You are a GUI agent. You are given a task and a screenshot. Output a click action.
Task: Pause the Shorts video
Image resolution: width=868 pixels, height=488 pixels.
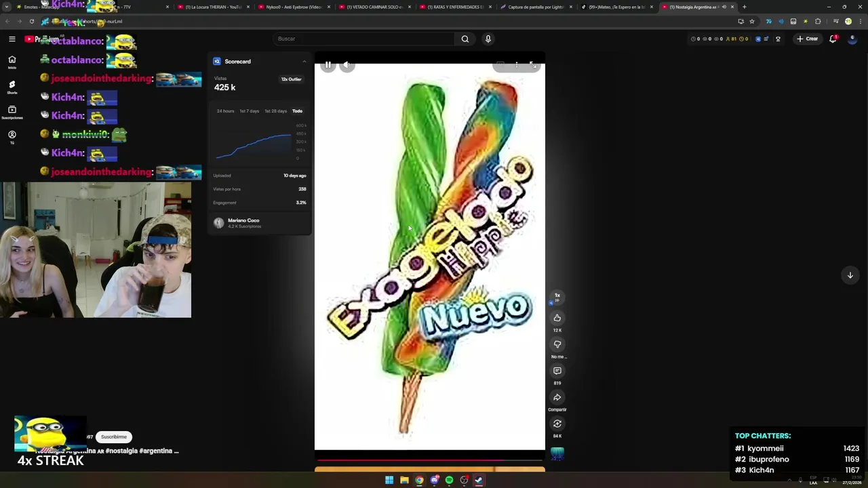(328, 65)
